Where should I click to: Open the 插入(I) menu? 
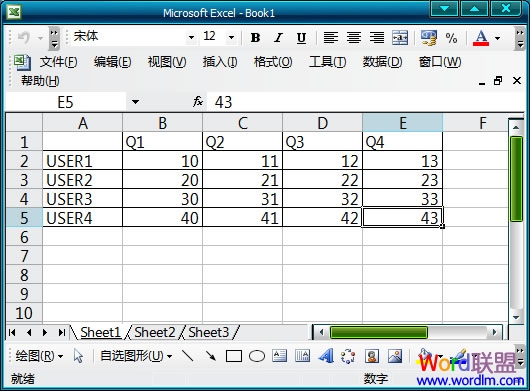pyautogui.click(x=220, y=62)
